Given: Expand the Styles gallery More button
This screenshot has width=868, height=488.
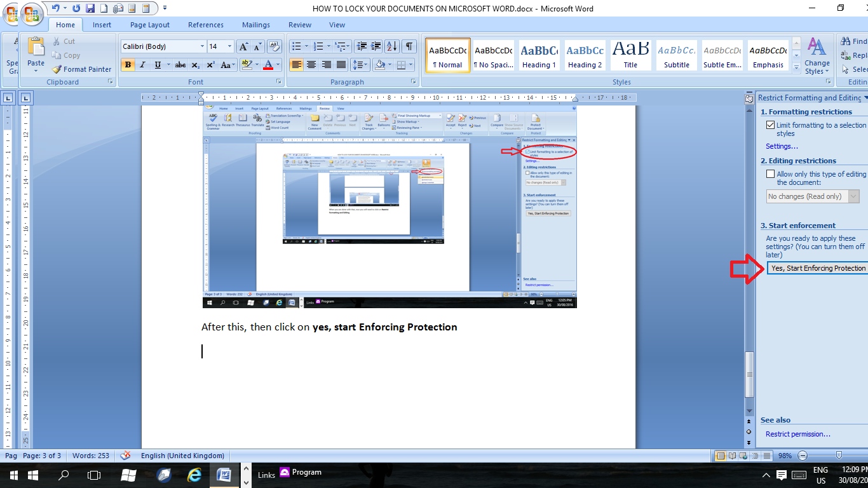Looking at the screenshot, I should pyautogui.click(x=797, y=67).
